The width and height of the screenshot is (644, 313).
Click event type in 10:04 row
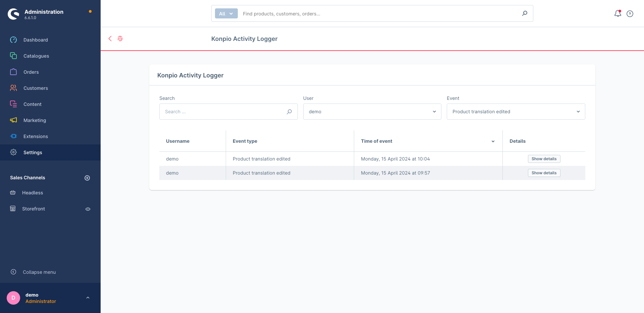pyautogui.click(x=261, y=159)
